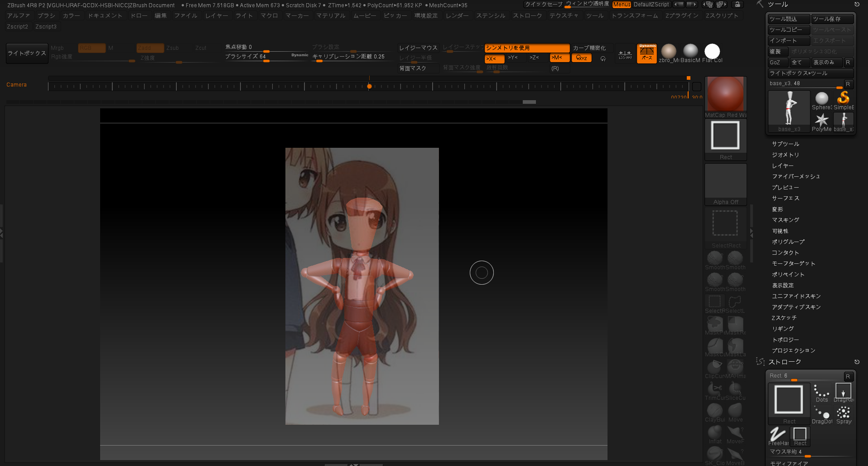Expand the マスキング section
Image resolution: width=868 pixels, height=466 pixels.
[786, 220]
